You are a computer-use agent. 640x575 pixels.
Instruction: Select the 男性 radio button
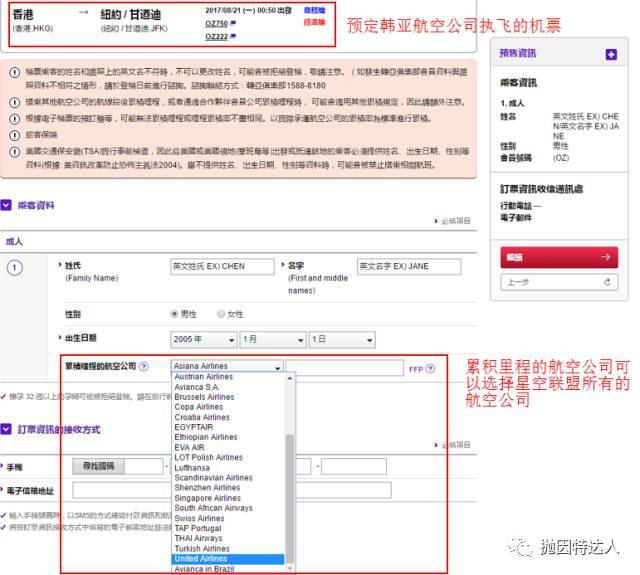click(x=174, y=314)
